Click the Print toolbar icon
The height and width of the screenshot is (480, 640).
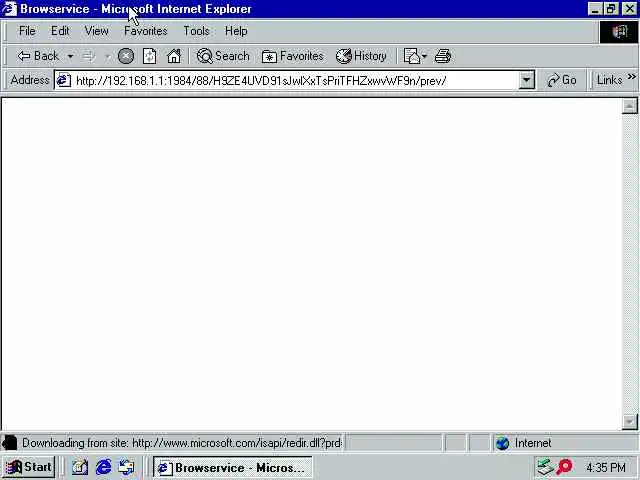tap(443, 56)
